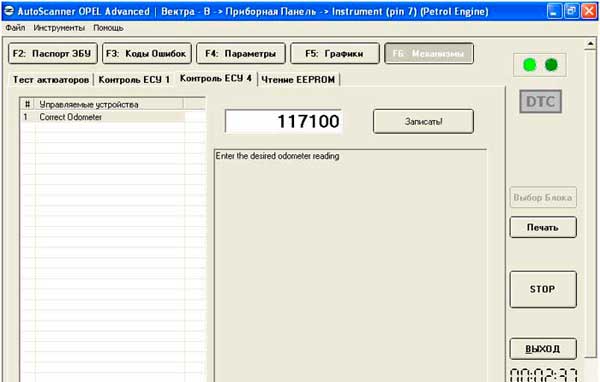
Task: Click the Печать button
Action: (543, 227)
